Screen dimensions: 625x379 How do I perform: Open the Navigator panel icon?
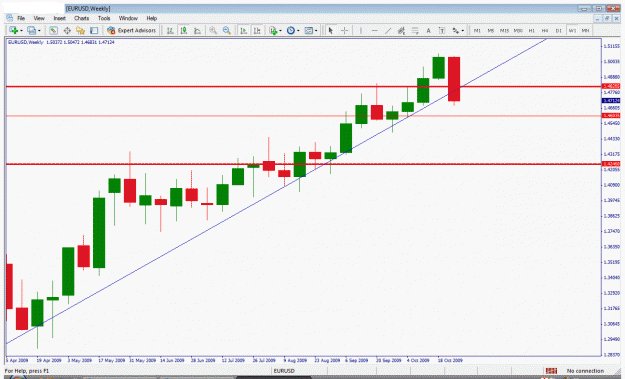click(x=81, y=30)
